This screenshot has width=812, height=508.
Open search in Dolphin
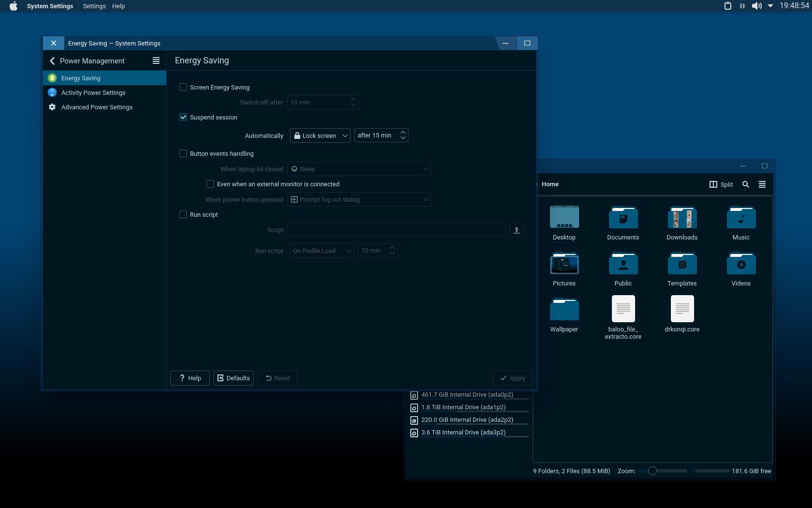tap(745, 184)
